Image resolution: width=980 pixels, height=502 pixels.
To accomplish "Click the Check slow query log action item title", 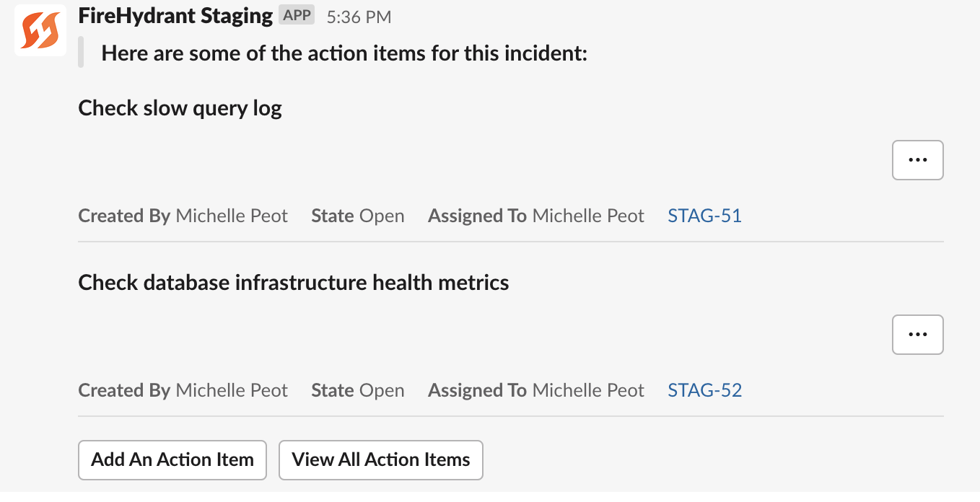I will (180, 107).
